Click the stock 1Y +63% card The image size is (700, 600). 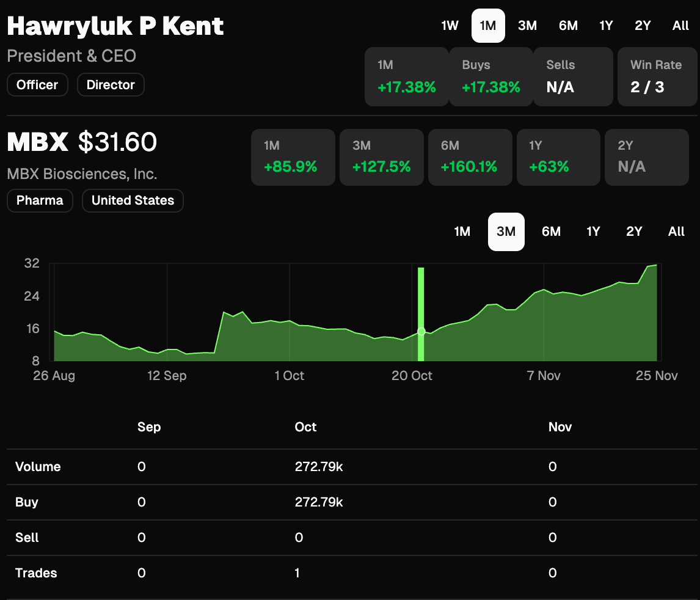pyautogui.click(x=558, y=157)
